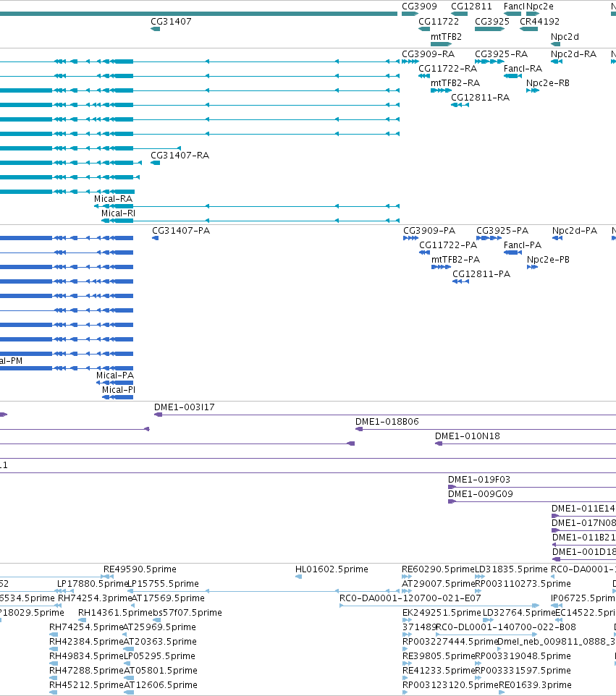
Task: Click the HL01602.5prime EST label
Action: pos(332,569)
